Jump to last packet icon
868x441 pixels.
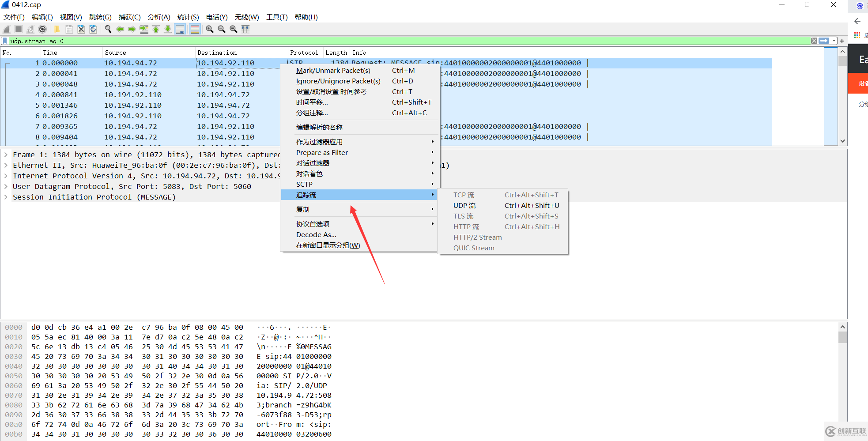tap(168, 29)
